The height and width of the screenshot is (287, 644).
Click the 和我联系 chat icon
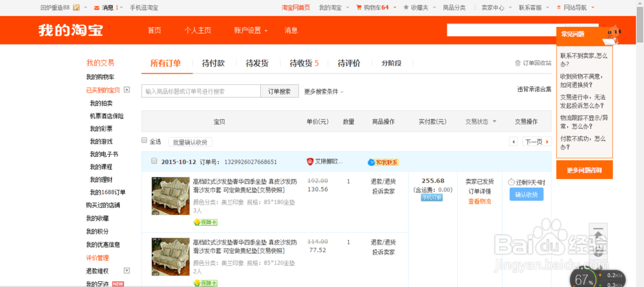click(383, 162)
